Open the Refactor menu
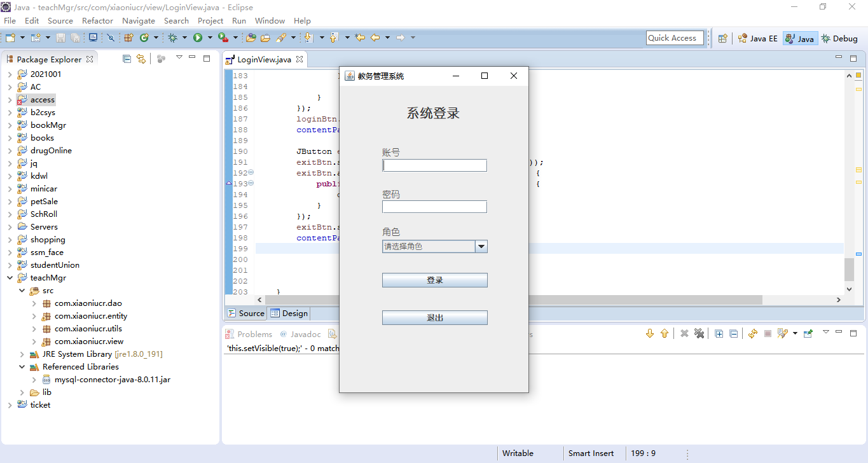Image resolution: width=868 pixels, height=463 pixels. pos(97,21)
